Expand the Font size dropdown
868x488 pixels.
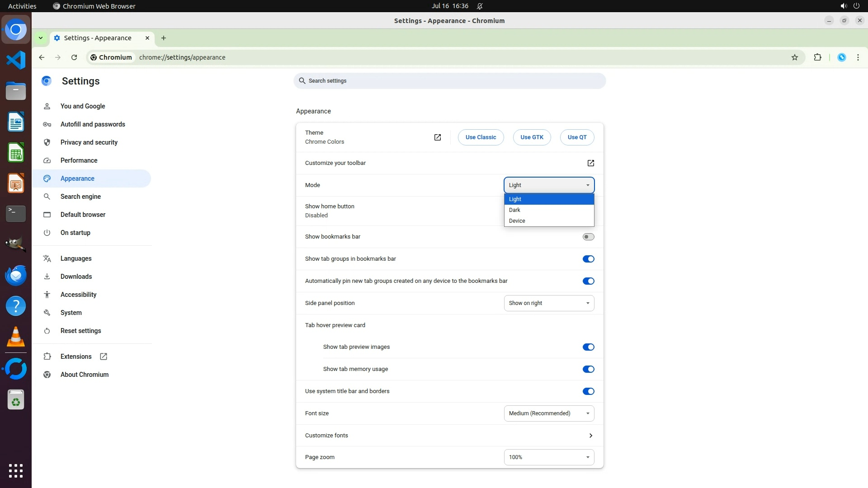549,413
